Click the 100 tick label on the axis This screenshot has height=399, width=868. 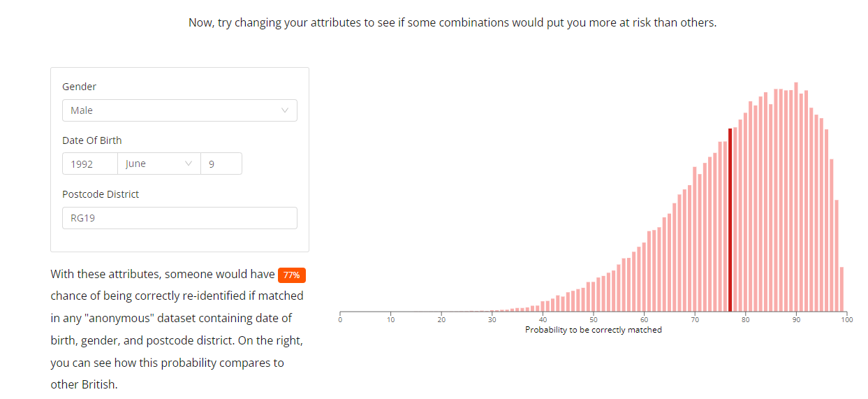pos(846,320)
